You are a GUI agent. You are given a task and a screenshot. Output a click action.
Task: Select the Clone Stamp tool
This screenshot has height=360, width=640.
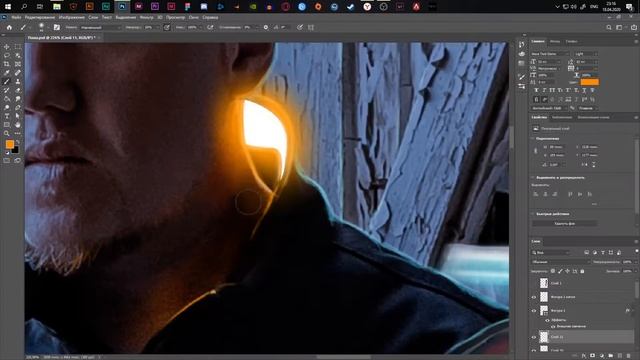pos(18,81)
